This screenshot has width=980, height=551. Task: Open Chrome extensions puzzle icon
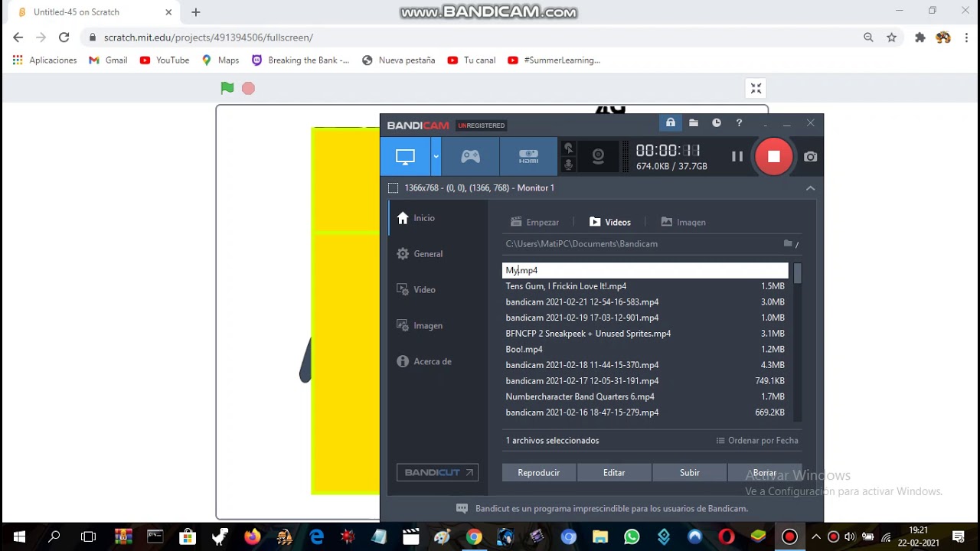(x=920, y=37)
